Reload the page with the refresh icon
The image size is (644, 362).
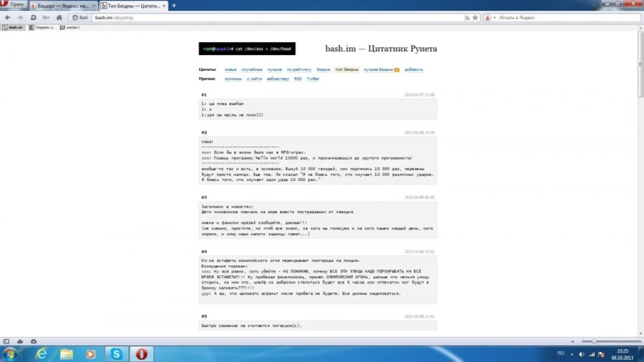(x=33, y=17)
